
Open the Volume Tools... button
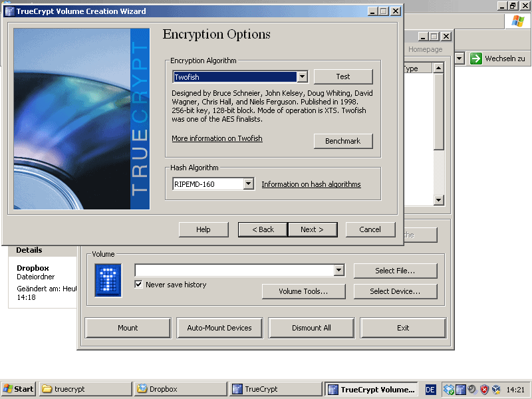(x=304, y=291)
